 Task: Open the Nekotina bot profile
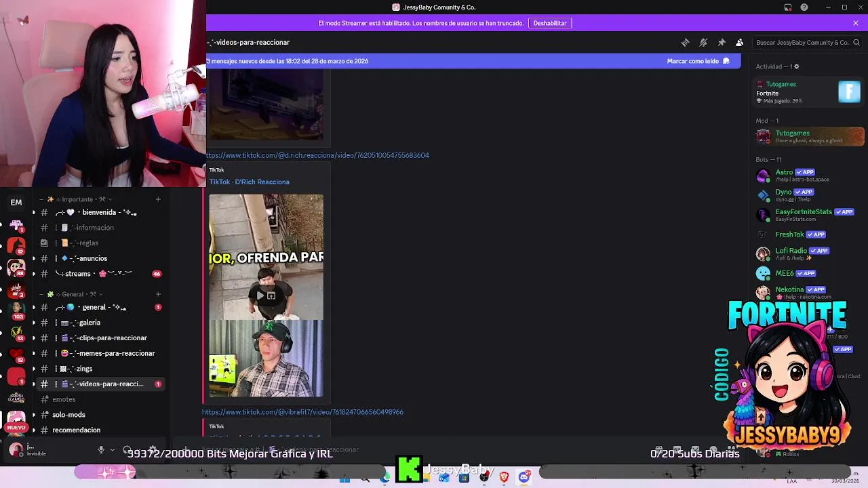pyautogui.click(x=807, y=293)
